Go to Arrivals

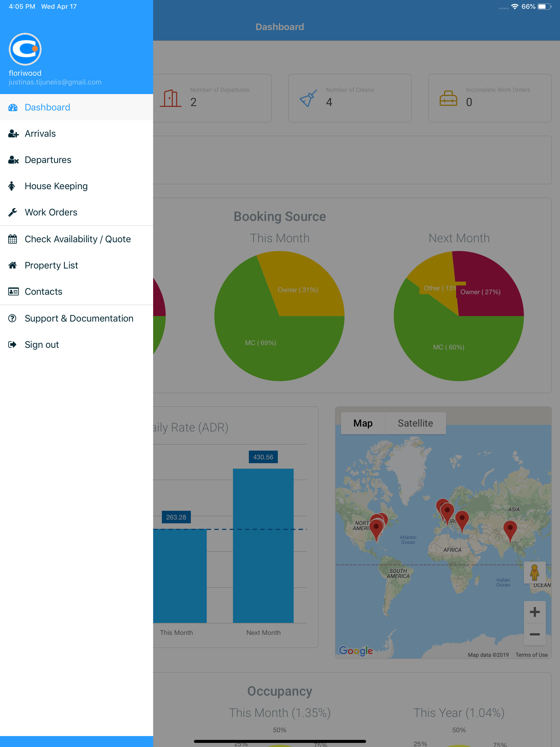pyautogui.click(x=76, y=134)
